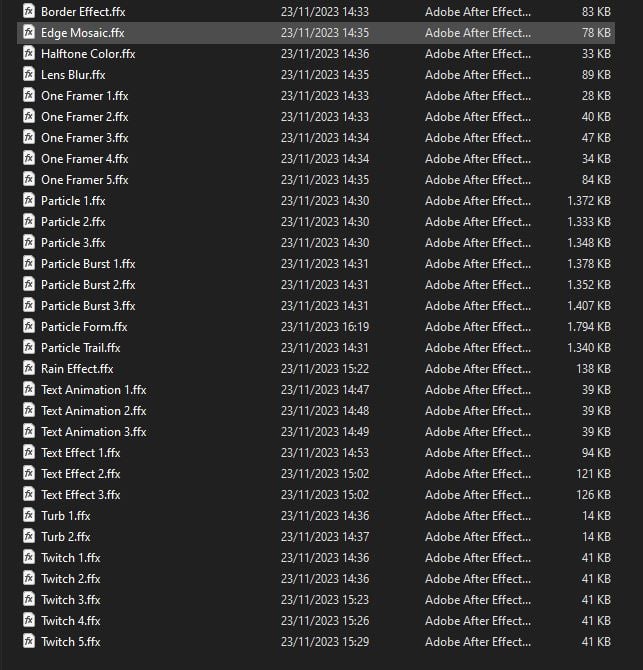Select the file name Turb 1.ffx

66,516
